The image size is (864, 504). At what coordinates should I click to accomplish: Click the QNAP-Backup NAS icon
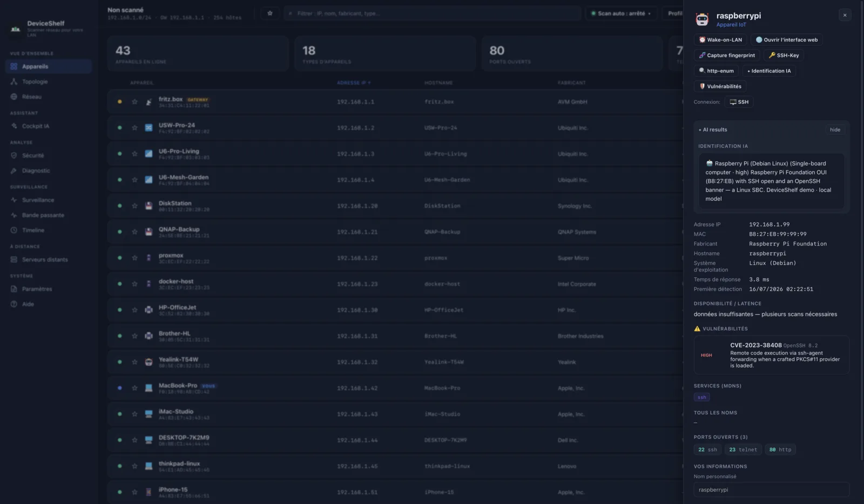pyautogui.click(x=148, y=232)
